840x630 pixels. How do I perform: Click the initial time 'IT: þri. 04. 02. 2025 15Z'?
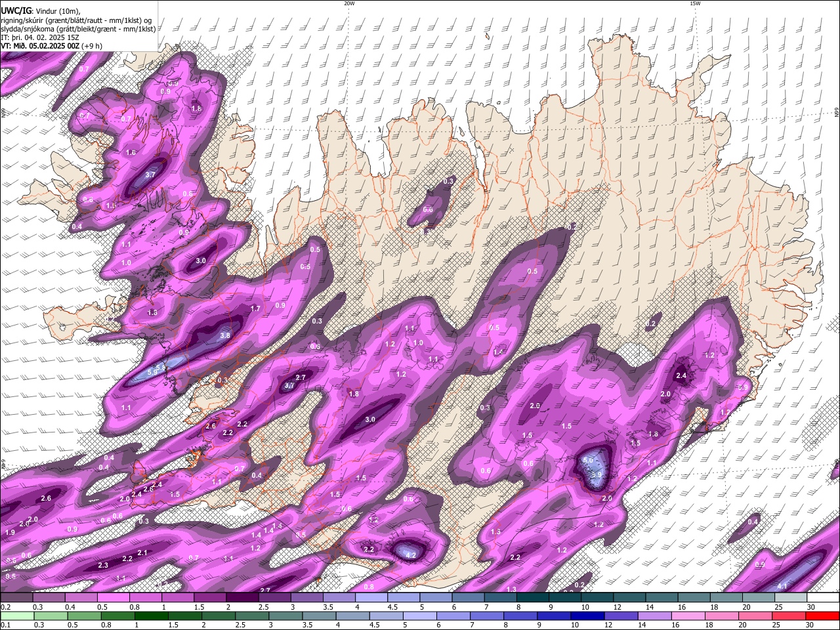pos(40,37)
